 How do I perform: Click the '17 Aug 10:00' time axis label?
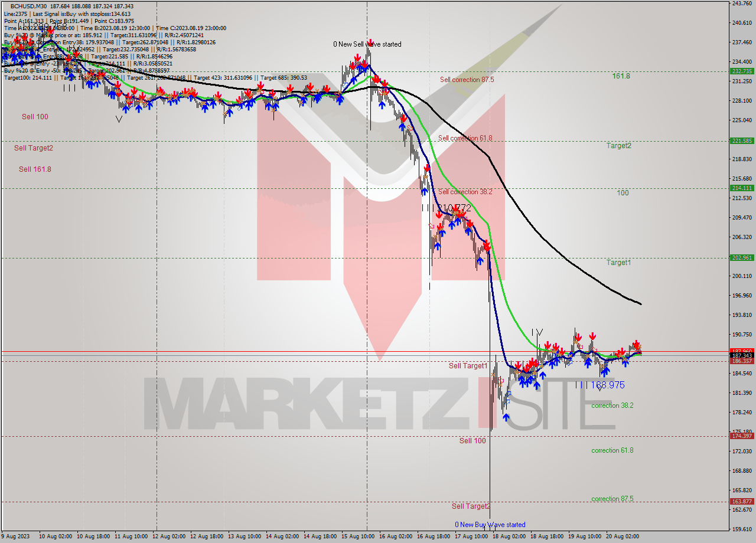click(x=472, y=537)
